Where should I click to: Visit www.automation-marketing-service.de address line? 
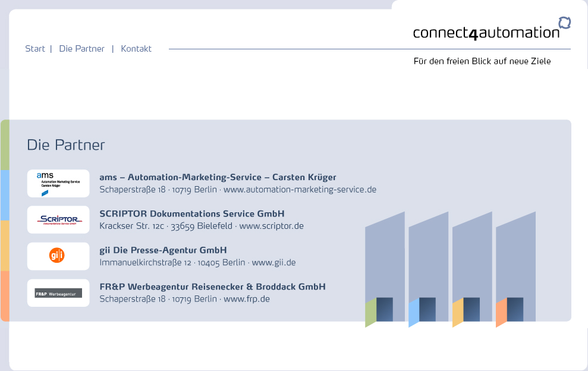point(238,190)
